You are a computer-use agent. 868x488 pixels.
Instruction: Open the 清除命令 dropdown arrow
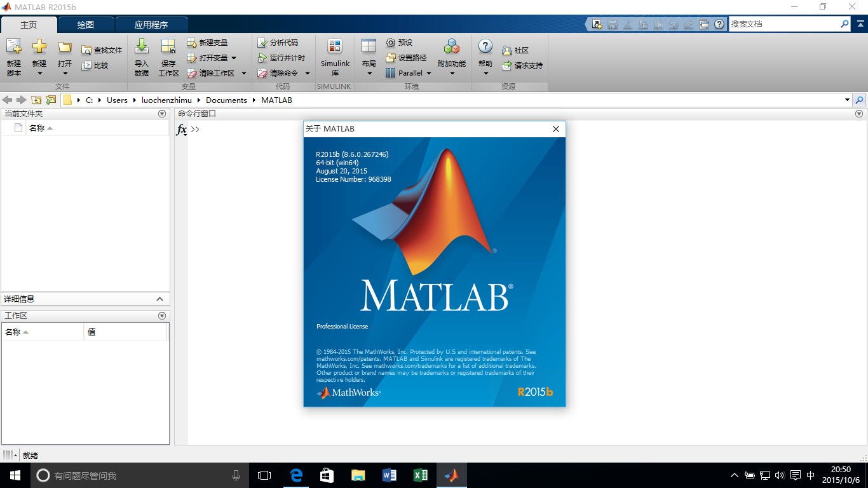(x=308, y=73)
